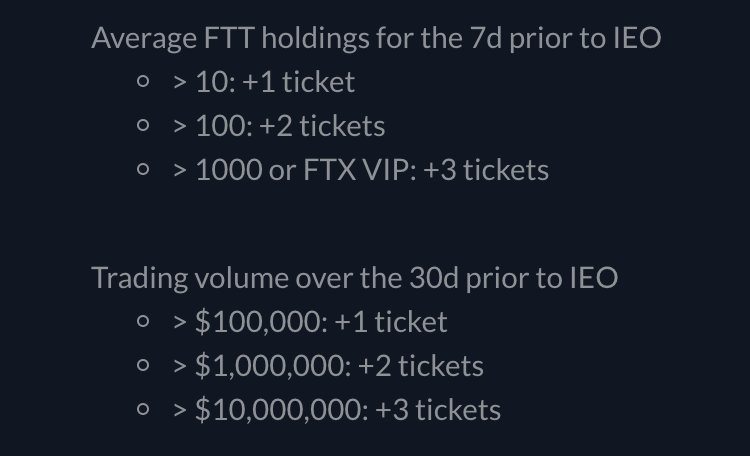
Task: Click the bullet circle beside '> $1,000,000'
Action: click(x=143, y=365)
